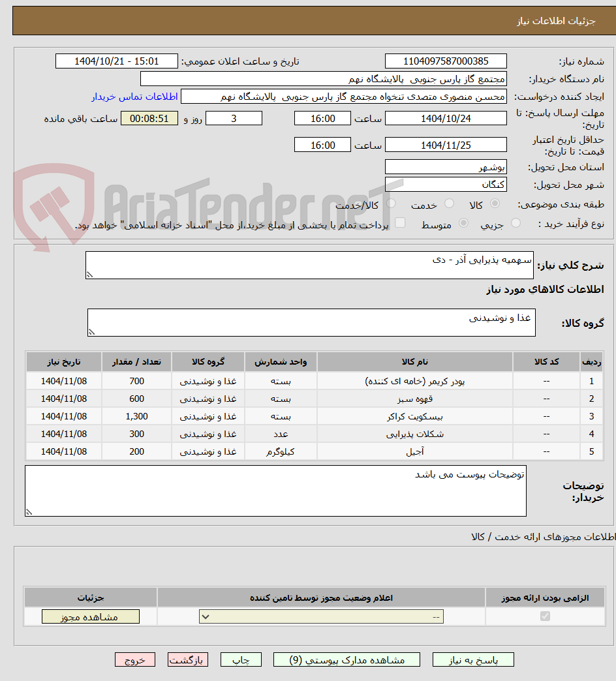616x681 pixels.
Task: Click the توضیحات خریدار text area
Action: coord(275,491)
